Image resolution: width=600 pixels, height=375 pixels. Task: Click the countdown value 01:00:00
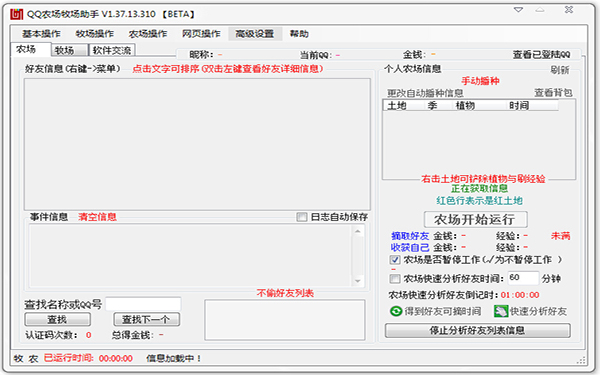(520, 295)
